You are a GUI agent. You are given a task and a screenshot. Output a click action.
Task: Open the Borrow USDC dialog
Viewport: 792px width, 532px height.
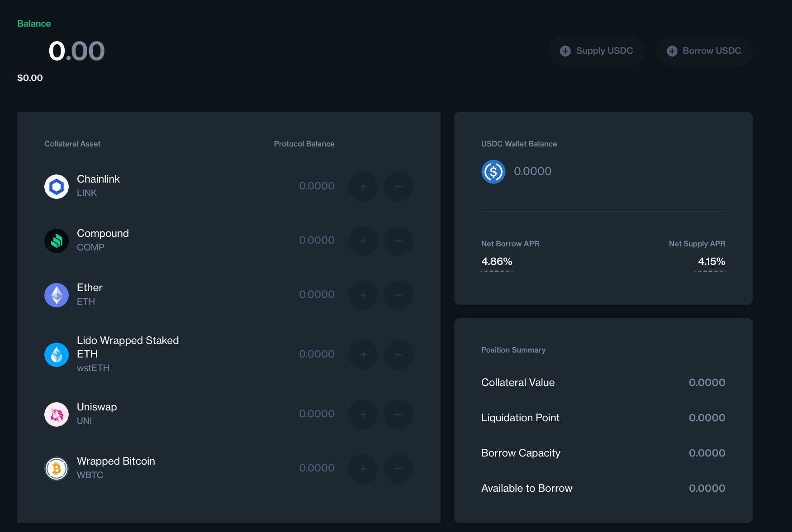704,51
